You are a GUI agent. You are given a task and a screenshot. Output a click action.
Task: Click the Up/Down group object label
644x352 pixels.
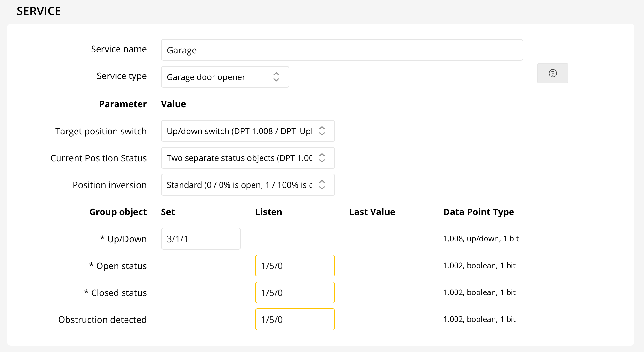tap(123, 238)
